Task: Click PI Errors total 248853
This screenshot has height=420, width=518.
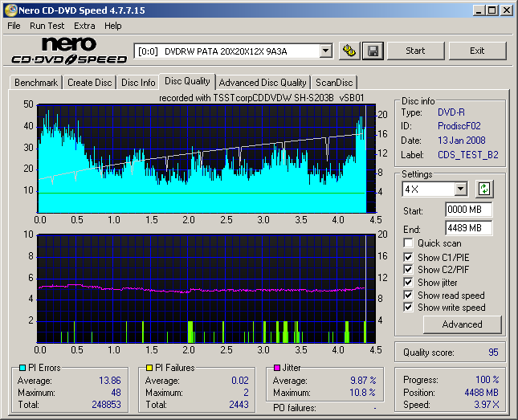Action: pos(106,405)
